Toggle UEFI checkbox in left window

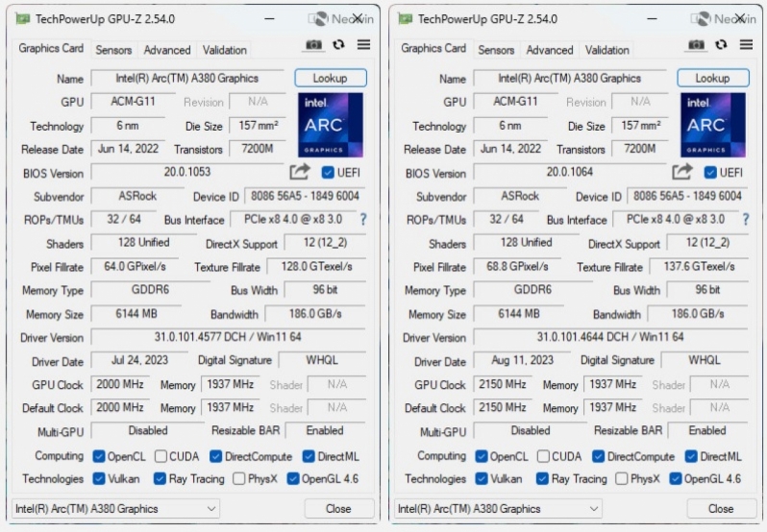(x=328, y=172)
